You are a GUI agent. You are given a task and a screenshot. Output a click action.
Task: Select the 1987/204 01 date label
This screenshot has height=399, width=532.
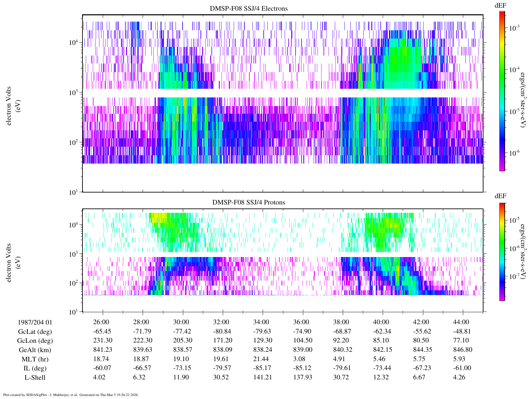coord(35,322)
